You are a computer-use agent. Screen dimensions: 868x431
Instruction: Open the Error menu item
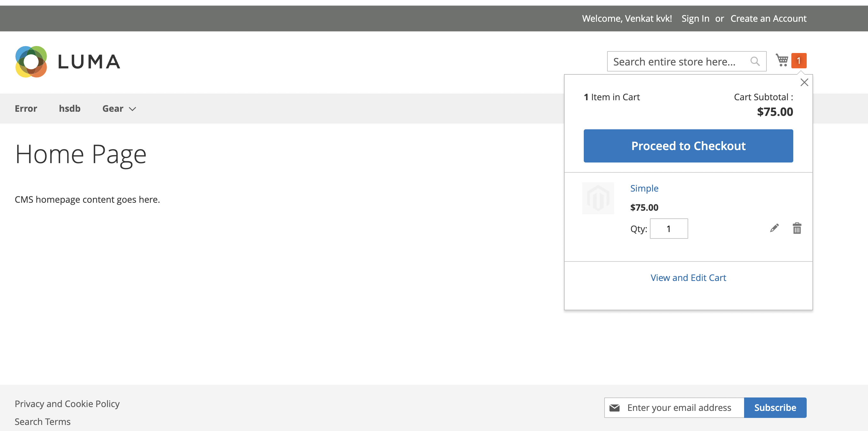coord(26,109)
